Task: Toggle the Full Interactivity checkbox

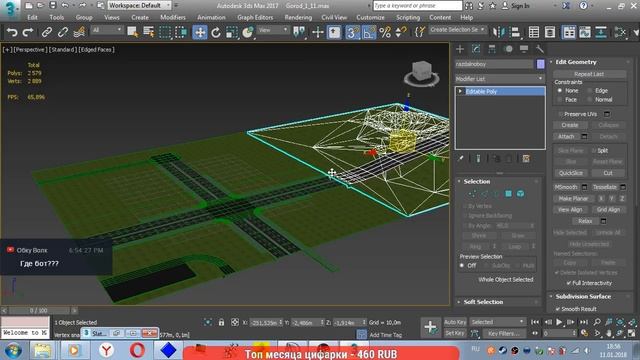Action: (569, 283)
